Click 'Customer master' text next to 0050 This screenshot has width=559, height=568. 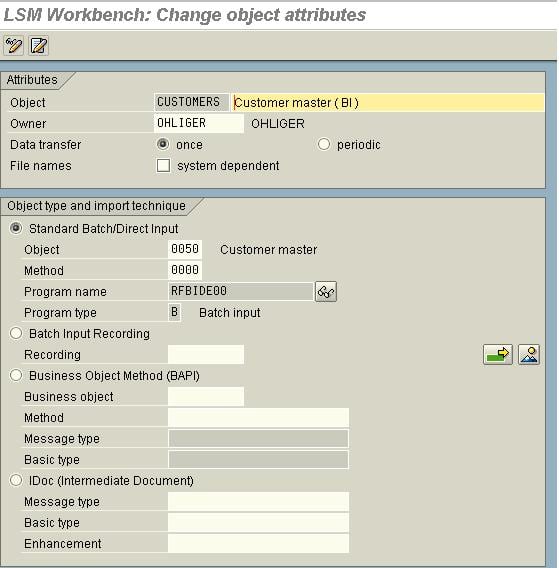pyautogui.click(x=268, y=250)
